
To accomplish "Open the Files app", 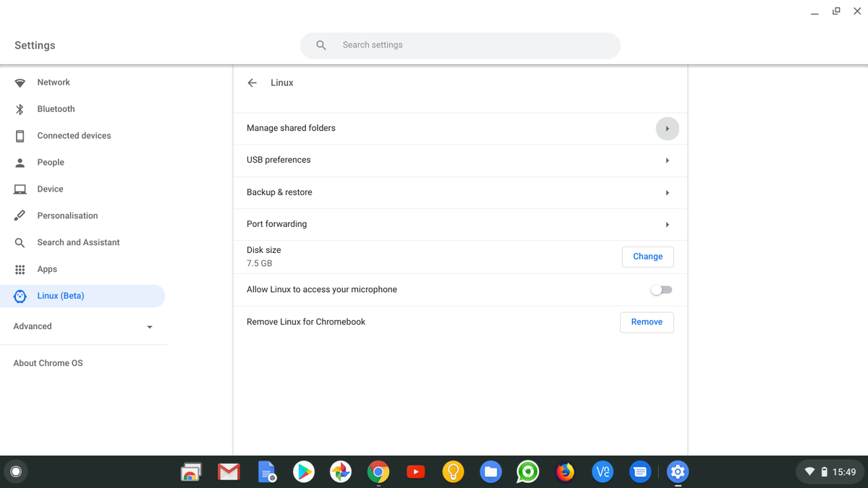I will click(x=490, y=471).
